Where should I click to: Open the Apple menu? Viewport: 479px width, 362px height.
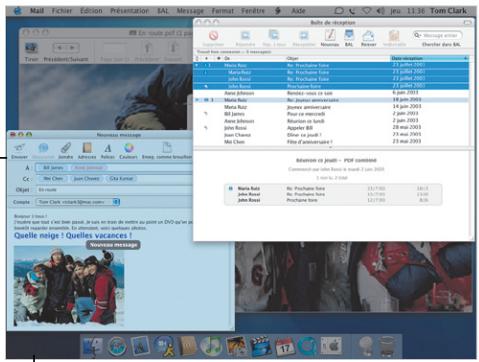click(17, 11)
